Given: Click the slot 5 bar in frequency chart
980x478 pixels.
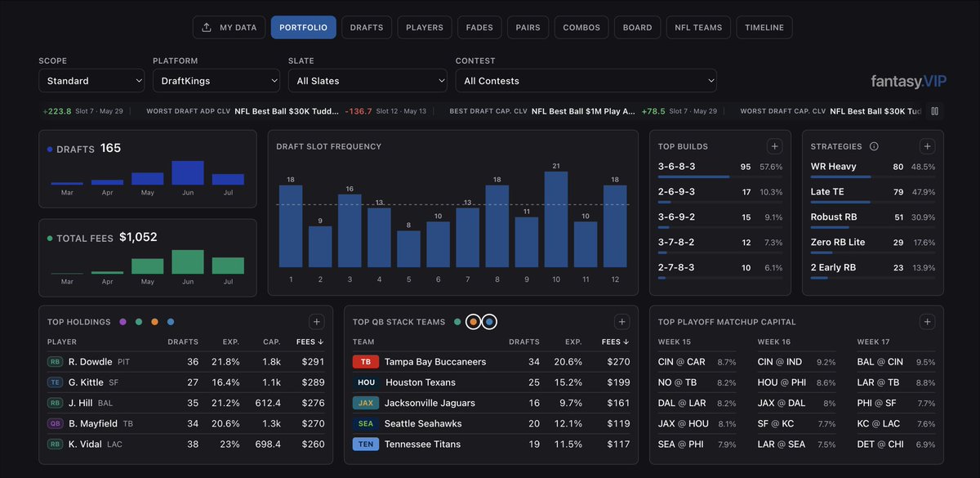Looking at the screenshot, I should [x=408, y=249].
